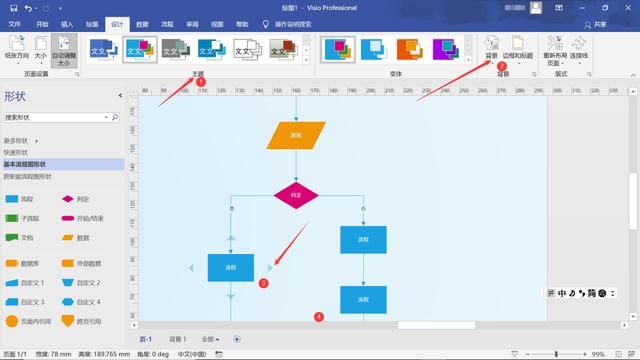Open the Backgrounds (背景) gallery icon
640x360 pixels.
491,48
